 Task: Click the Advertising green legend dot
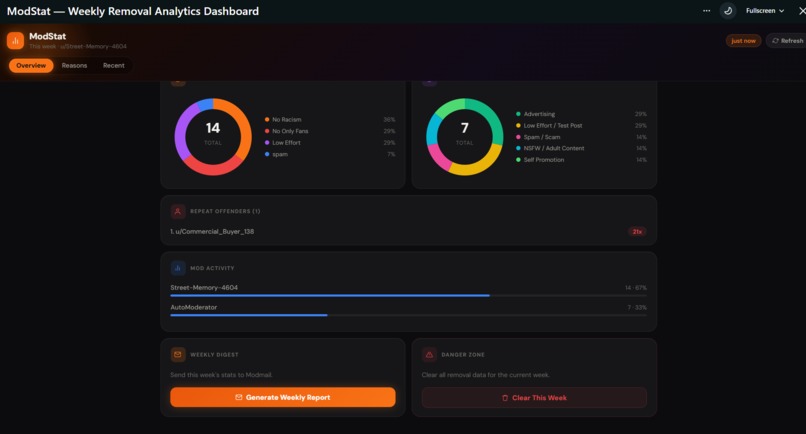point(518,114)
